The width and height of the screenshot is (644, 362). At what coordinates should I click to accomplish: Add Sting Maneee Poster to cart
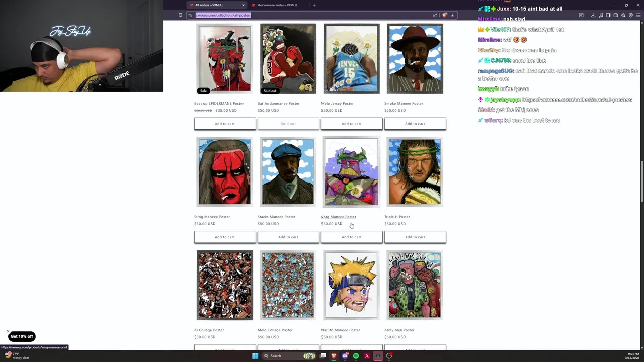(x=225, y=237)
